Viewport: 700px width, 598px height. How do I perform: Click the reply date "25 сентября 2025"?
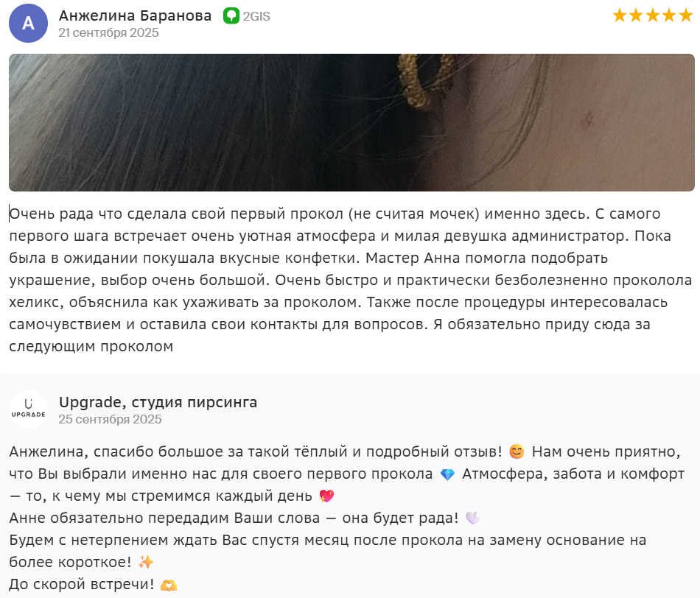coord(110,419)
